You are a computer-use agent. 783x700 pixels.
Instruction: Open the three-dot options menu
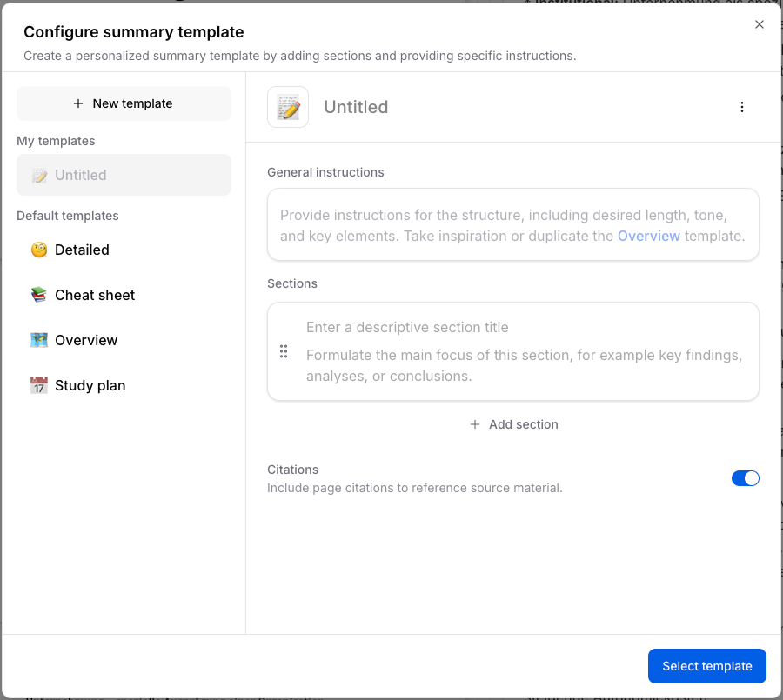742,107
